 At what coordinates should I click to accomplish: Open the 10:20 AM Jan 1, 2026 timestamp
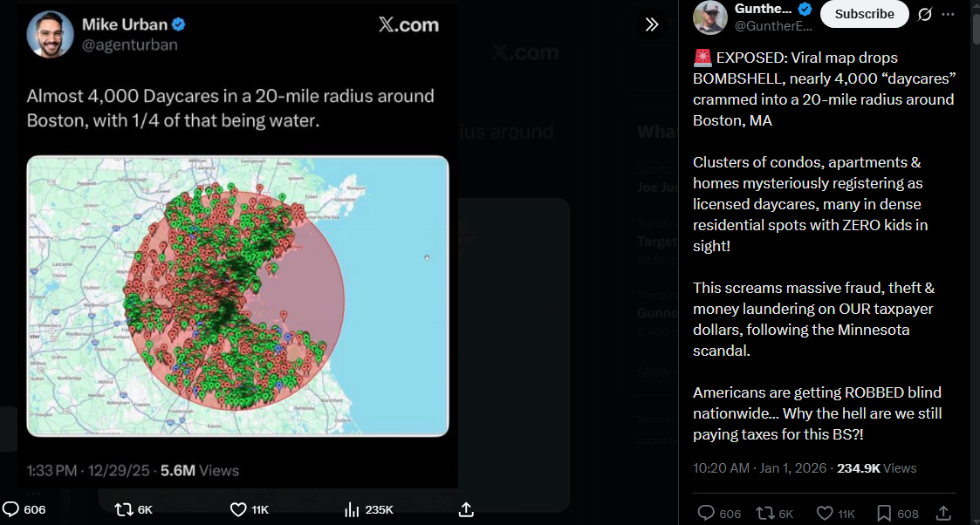pos(760,468)
